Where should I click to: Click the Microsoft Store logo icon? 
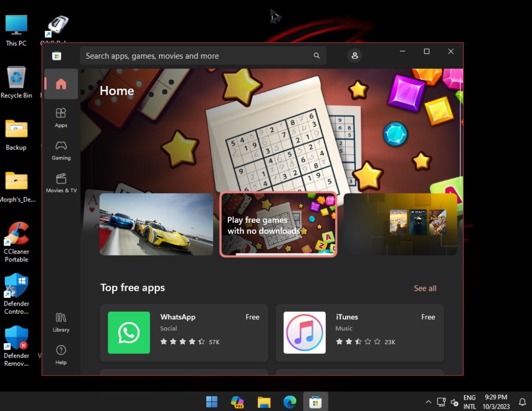[57, 56]
